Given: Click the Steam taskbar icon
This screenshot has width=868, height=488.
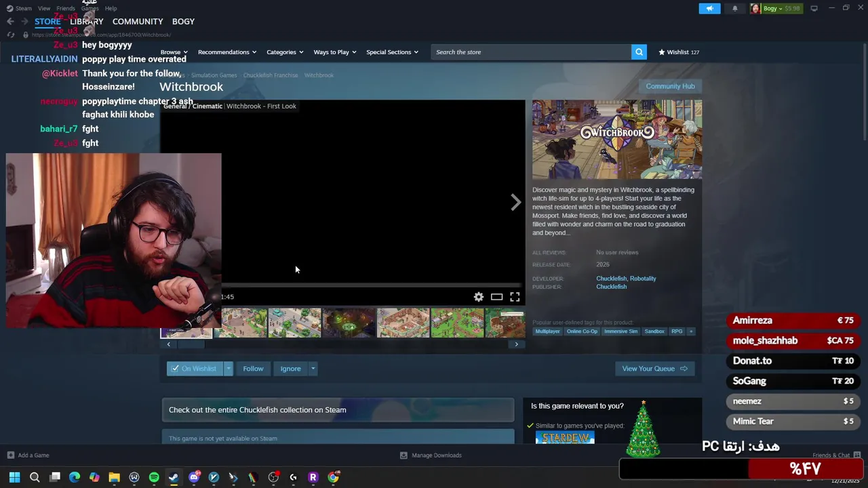Looking at the screenshot, I should (174, 477).
